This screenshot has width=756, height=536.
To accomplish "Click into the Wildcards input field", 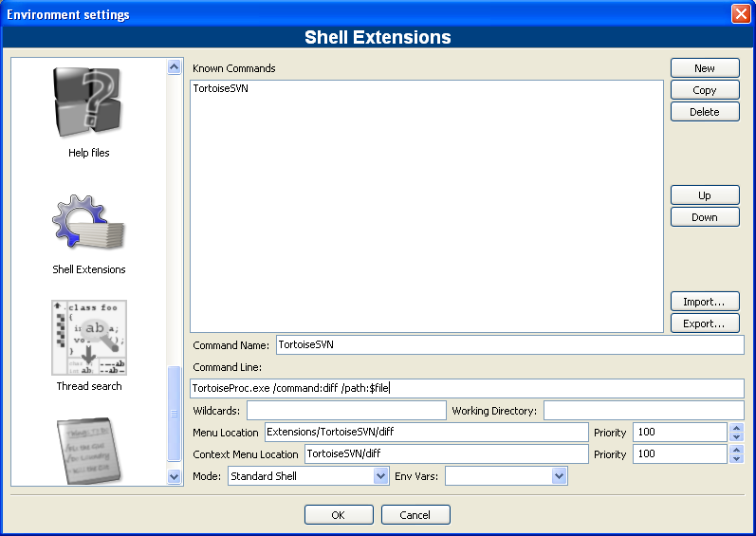I will 346,411.
